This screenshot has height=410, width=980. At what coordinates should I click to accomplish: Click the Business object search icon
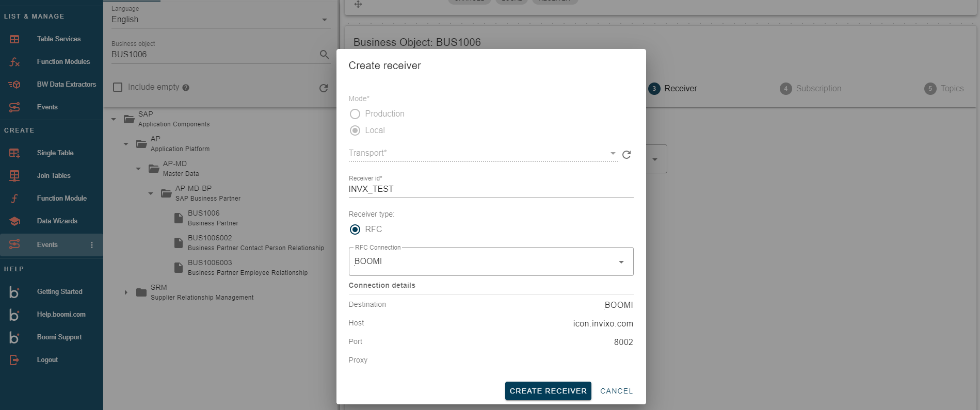[x=324, y=55]
